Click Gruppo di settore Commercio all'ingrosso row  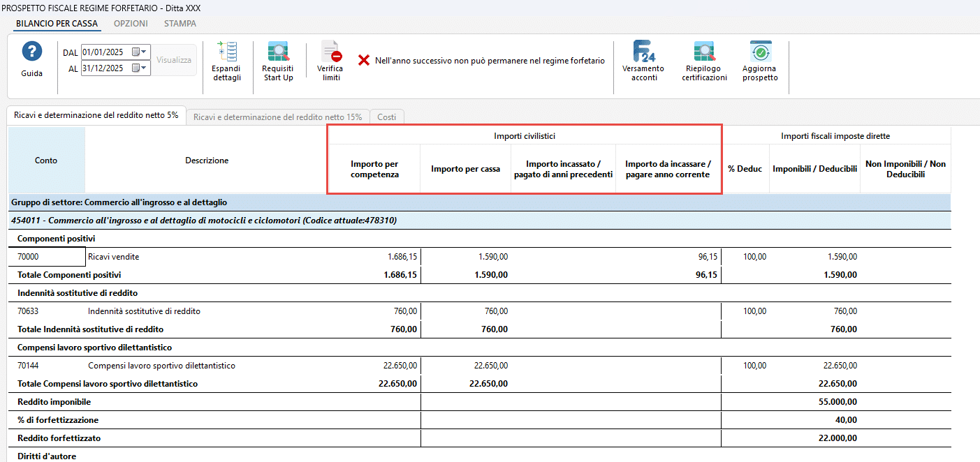click(479, 202)
